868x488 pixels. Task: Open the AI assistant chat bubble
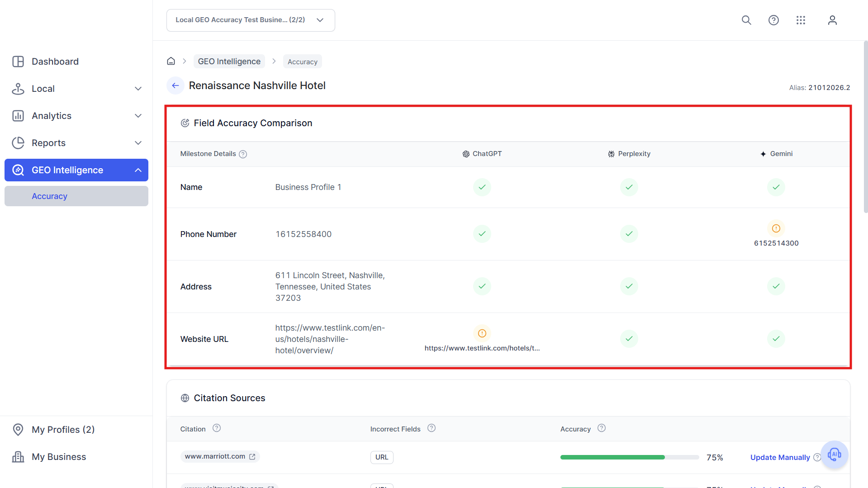point(835,455)
